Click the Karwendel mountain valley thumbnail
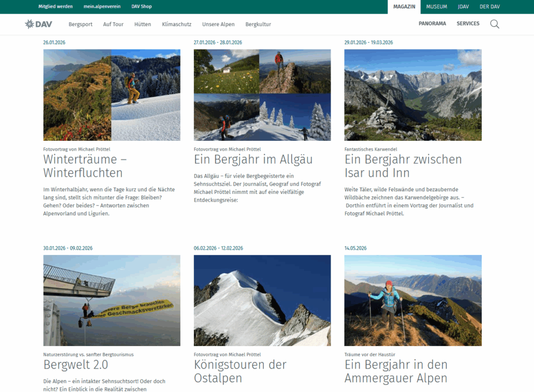The height and width of the screenshot is (392, 534). tap(412, 95)
